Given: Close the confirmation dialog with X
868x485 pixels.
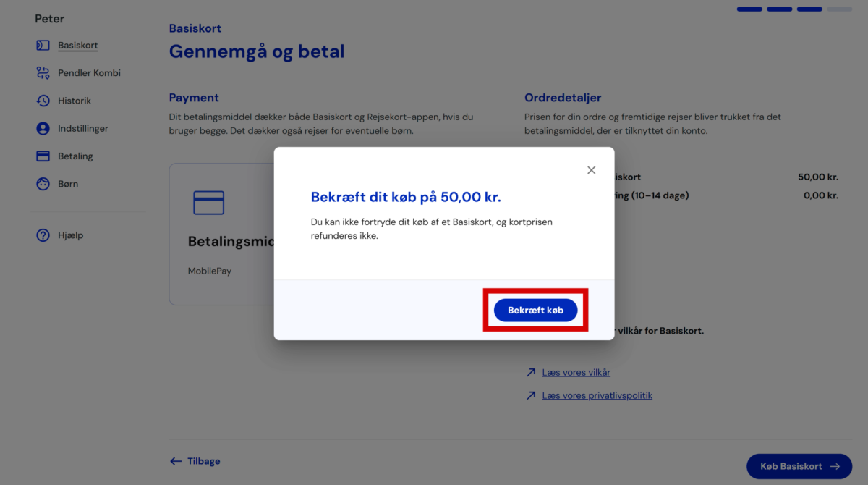Looking at the screenshot, I should [x=591, y=170].
